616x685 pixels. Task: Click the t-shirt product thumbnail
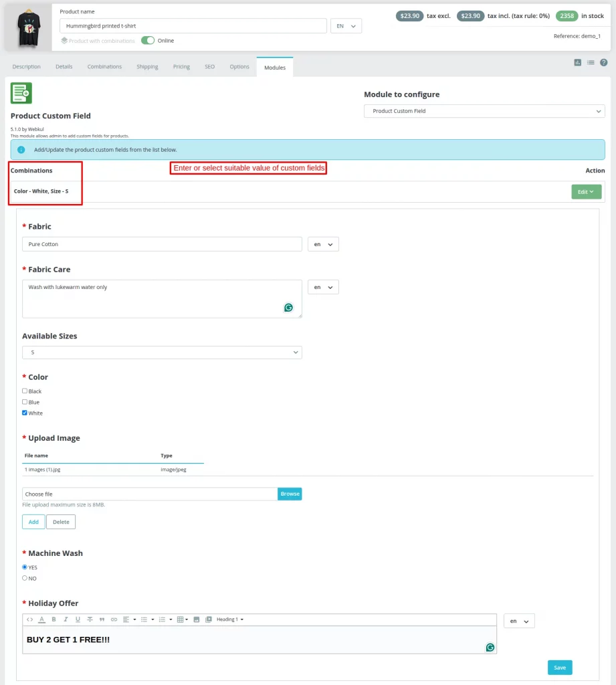(29, 27)
